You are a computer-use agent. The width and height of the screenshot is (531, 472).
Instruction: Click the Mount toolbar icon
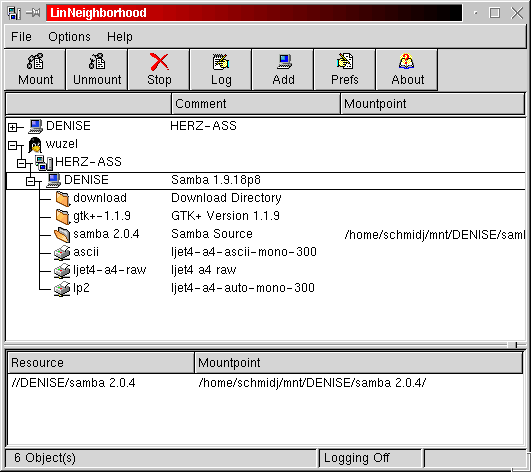(x=35, y=62)
